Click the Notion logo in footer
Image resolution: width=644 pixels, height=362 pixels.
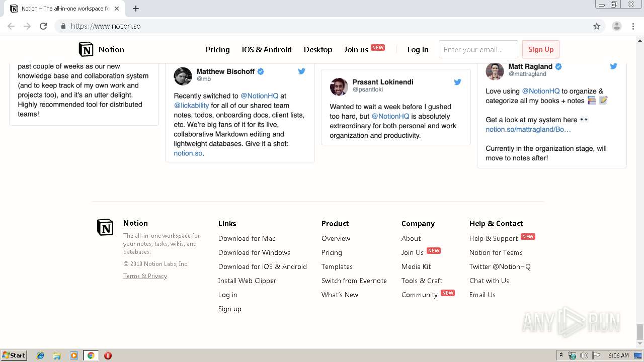click(105, 227)
